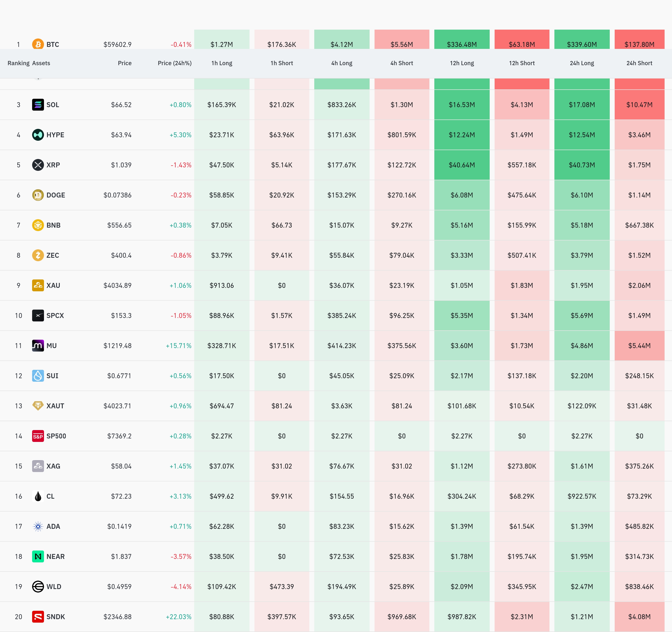Sort by the Price column header

coord(125,63)
